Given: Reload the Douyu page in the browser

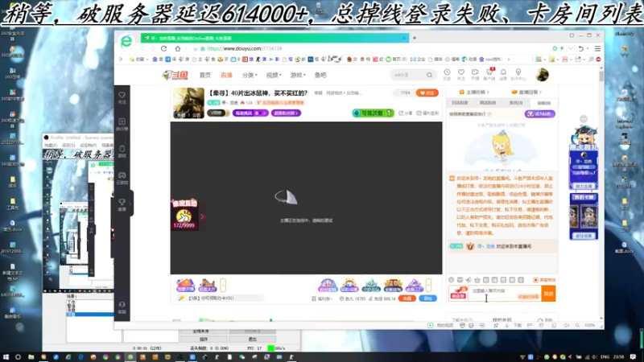Looking at the screenshot, I should coord(164,48).
